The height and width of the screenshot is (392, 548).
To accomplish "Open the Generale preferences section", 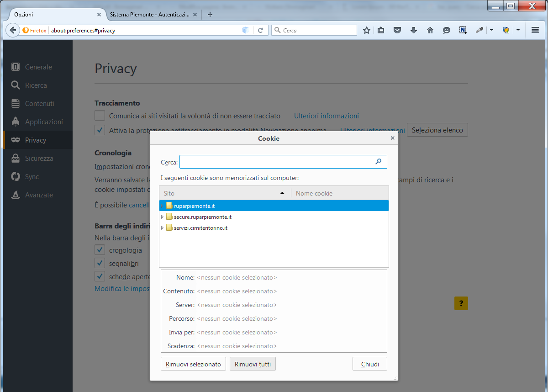I will click(37, 67).
